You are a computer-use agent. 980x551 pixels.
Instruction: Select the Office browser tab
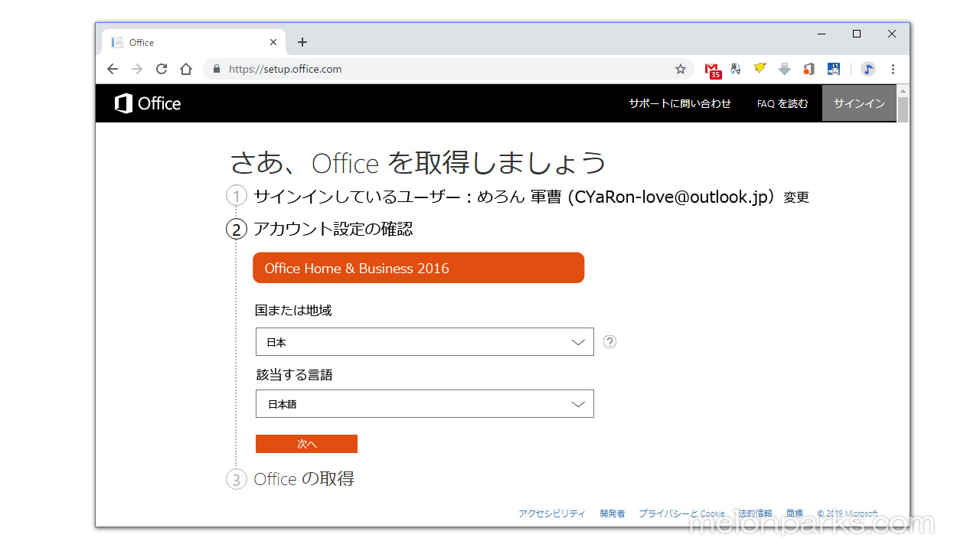point(194,42)
